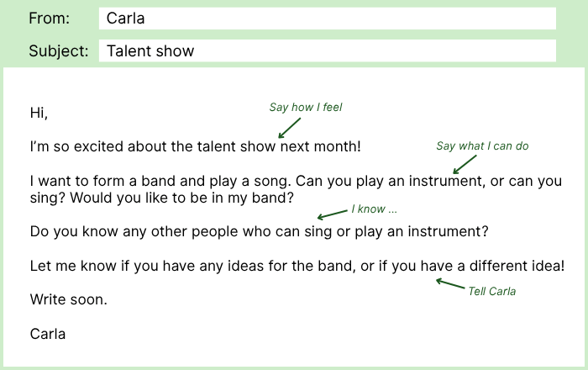Click the arrow pointing from 'Tell Carla'

tap(449, 283)
